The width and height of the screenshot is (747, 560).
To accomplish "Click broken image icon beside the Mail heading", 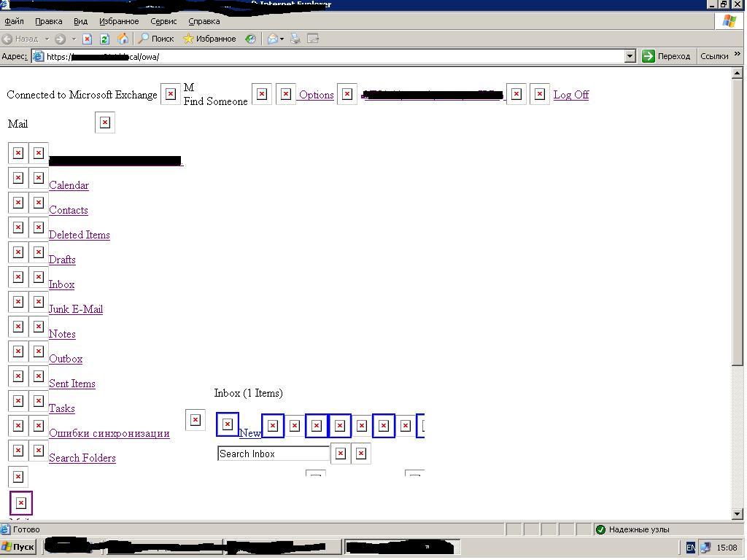I will click(x=105, y=122).
